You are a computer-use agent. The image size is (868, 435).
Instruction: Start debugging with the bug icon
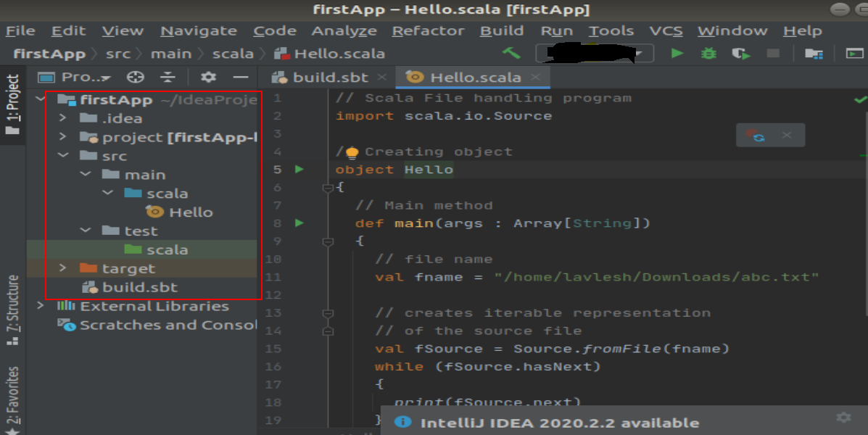(708, 53)
